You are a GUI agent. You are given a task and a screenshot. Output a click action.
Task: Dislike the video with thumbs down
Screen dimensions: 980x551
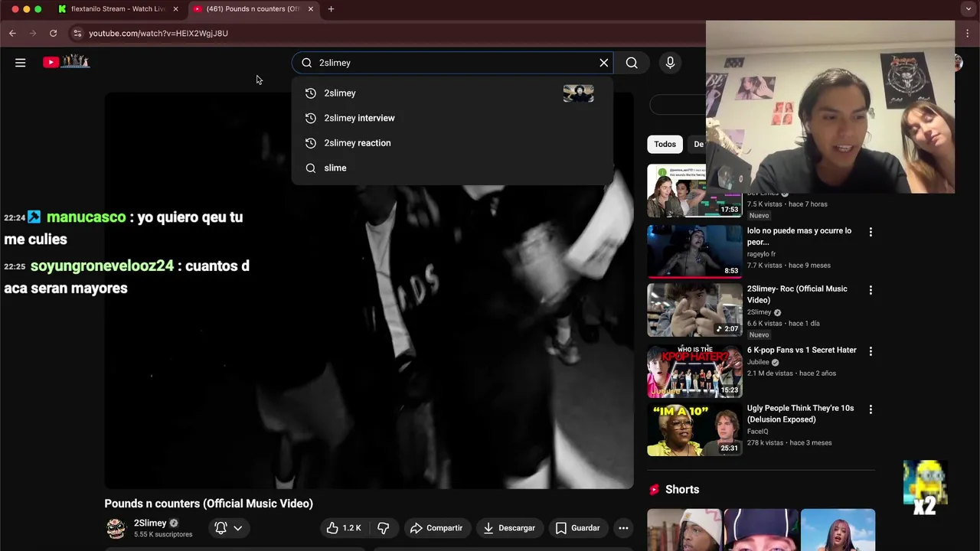pos(384,528)
